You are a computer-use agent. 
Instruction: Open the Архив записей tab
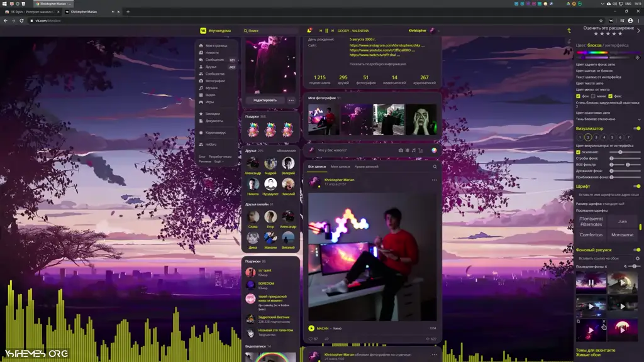point(367,167)
